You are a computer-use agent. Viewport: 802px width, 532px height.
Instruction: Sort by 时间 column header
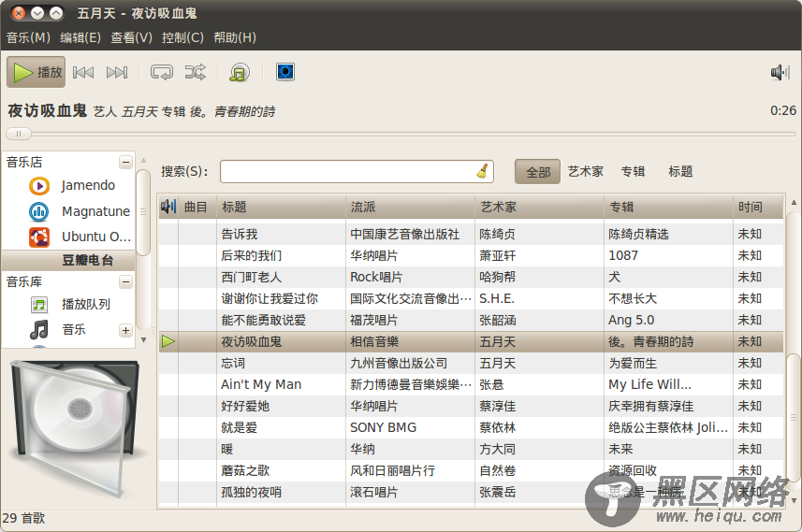coord(759,207)
